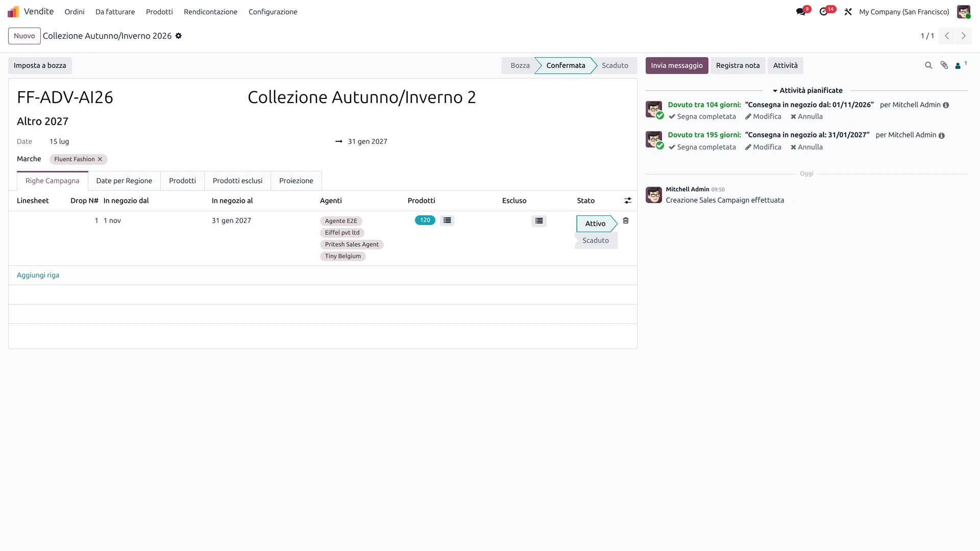Image resolution: width=980 pixels, height=551 pixels.
Task: Click Registra nota button
Action: pyautogui.click(x=738, y=65)
